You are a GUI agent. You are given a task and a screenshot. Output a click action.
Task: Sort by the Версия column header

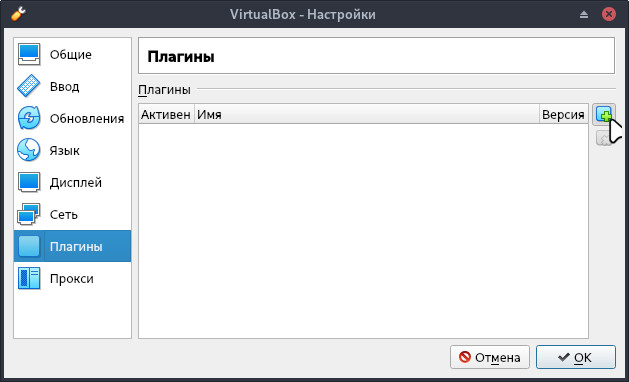[563, 114]
